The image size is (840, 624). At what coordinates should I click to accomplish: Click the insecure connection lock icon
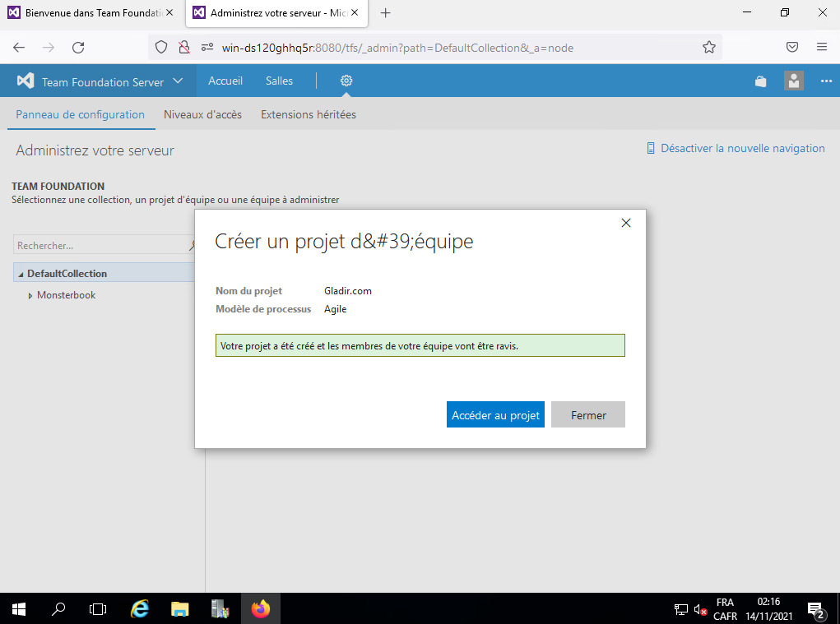click(184, 47)
